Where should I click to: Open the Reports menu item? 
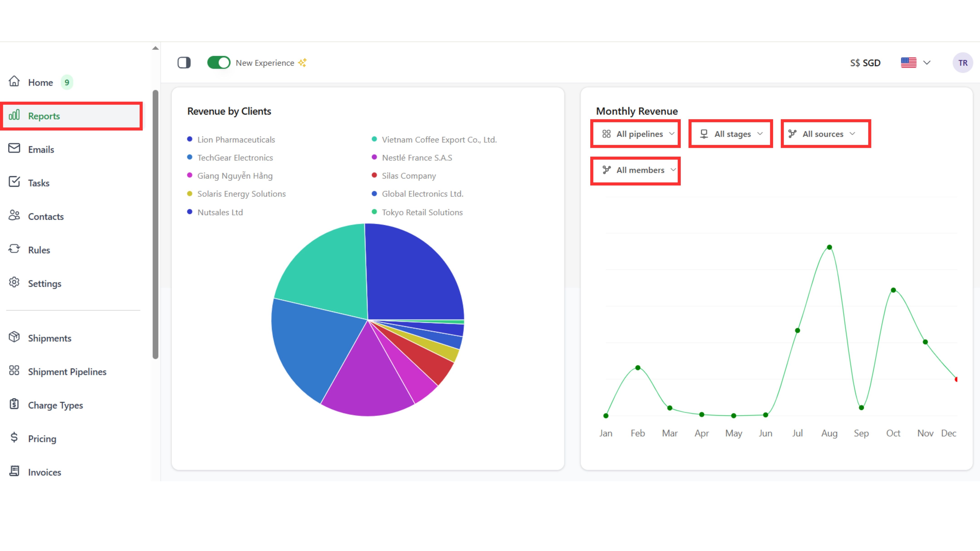pos(44,116)
